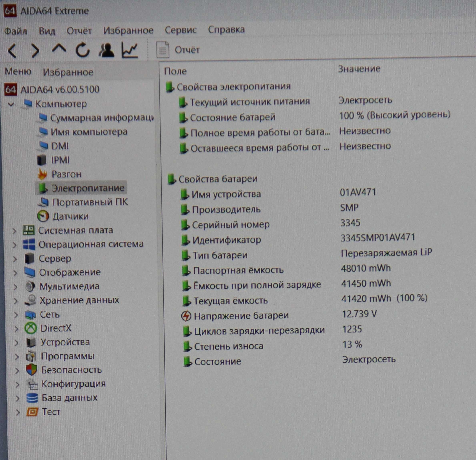Click the Сеть network icon
Image resolution: width=476 pixels, height=460 pixels.
[x=30, y=315]
